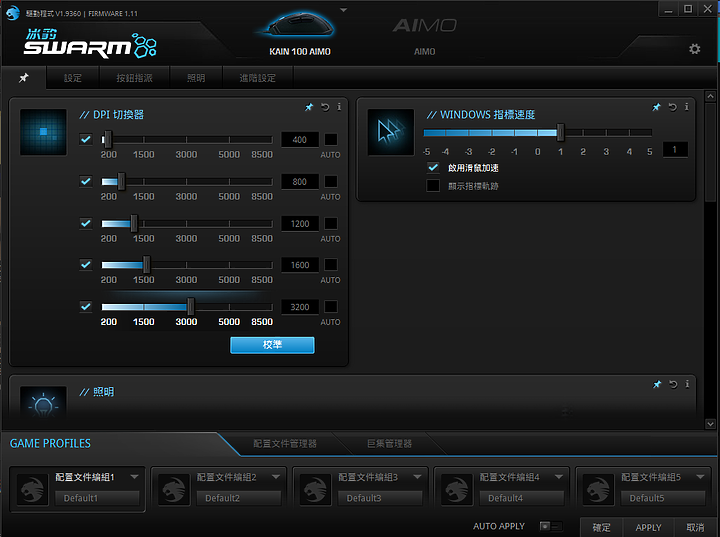Enable AUTO for the 400 DPI stage
The image size is (720, 537).
331,139
